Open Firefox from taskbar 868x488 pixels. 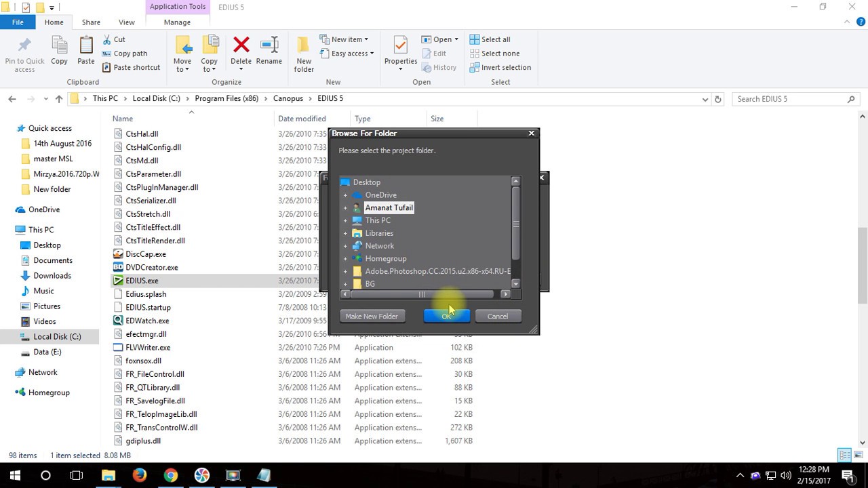pos(140,475)
